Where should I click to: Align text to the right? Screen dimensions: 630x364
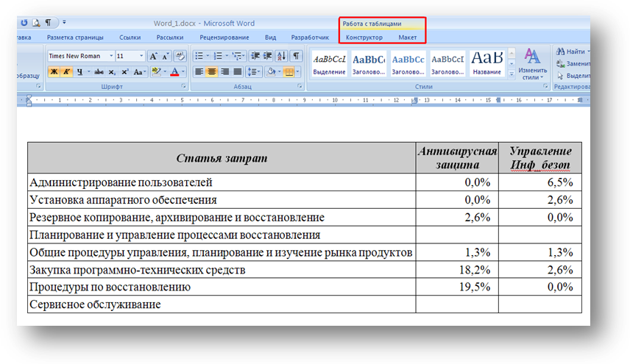coord(224,72)
